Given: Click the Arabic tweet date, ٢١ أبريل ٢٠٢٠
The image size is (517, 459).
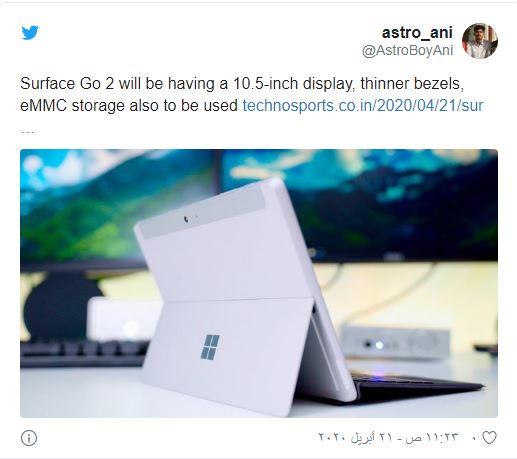Looking at the screenshot, I should click(356, 437).
